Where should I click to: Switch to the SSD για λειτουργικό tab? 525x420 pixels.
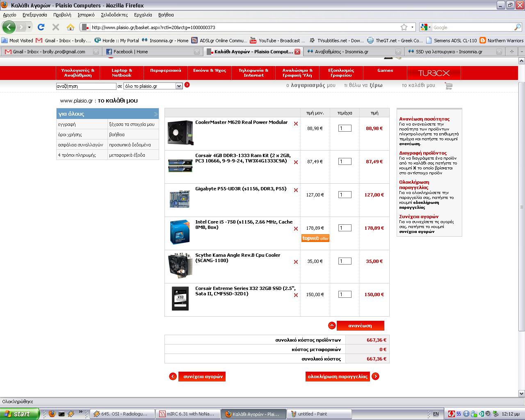click(454, 52)
